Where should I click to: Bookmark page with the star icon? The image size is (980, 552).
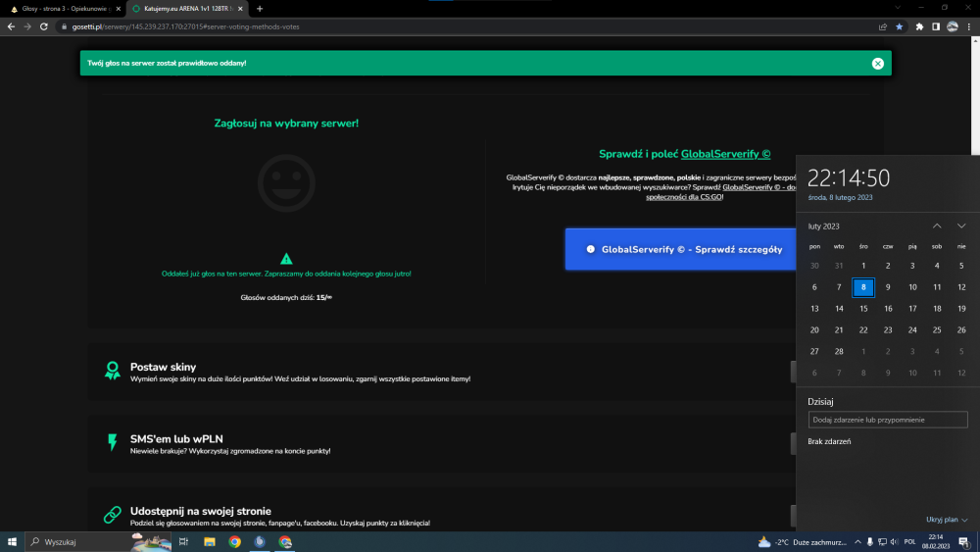click(x=899, y=26)
